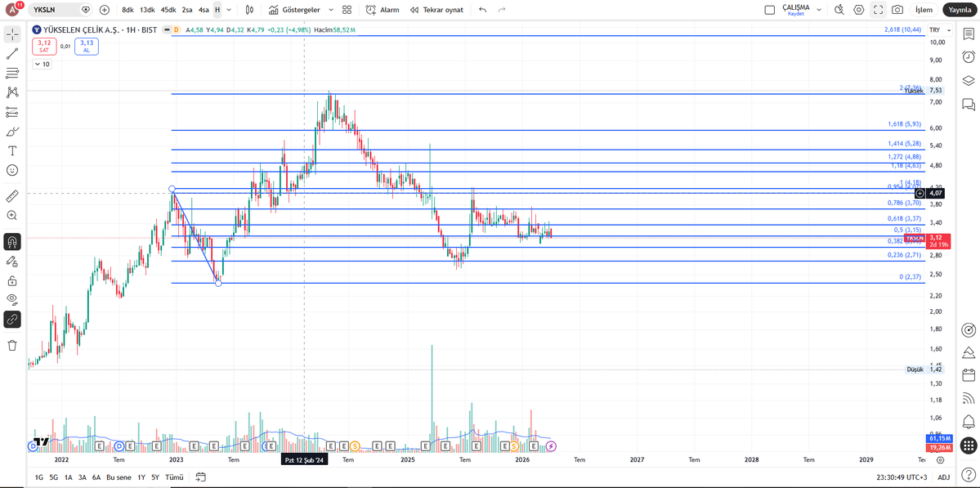Open the go to date calendar icon

200,477
